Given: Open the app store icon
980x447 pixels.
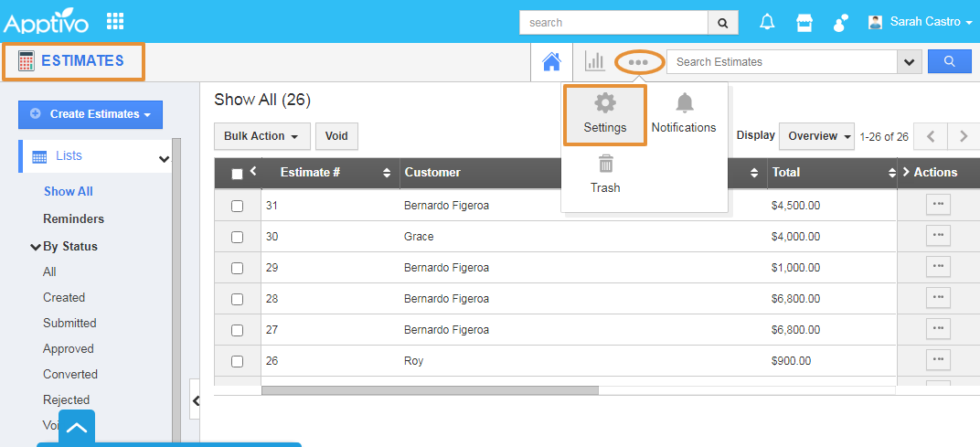Looking at the screenshot, I should pos(804,22).
